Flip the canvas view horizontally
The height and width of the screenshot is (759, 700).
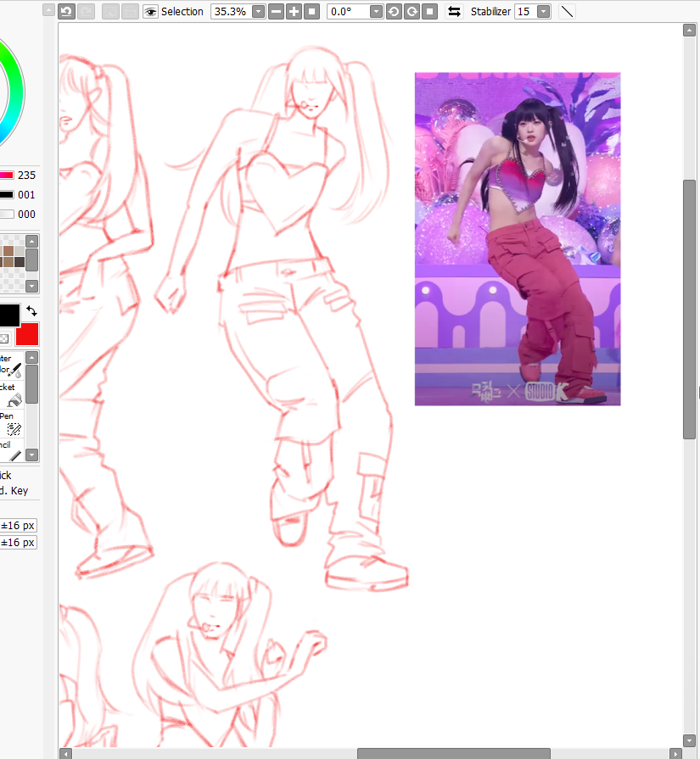454,11
